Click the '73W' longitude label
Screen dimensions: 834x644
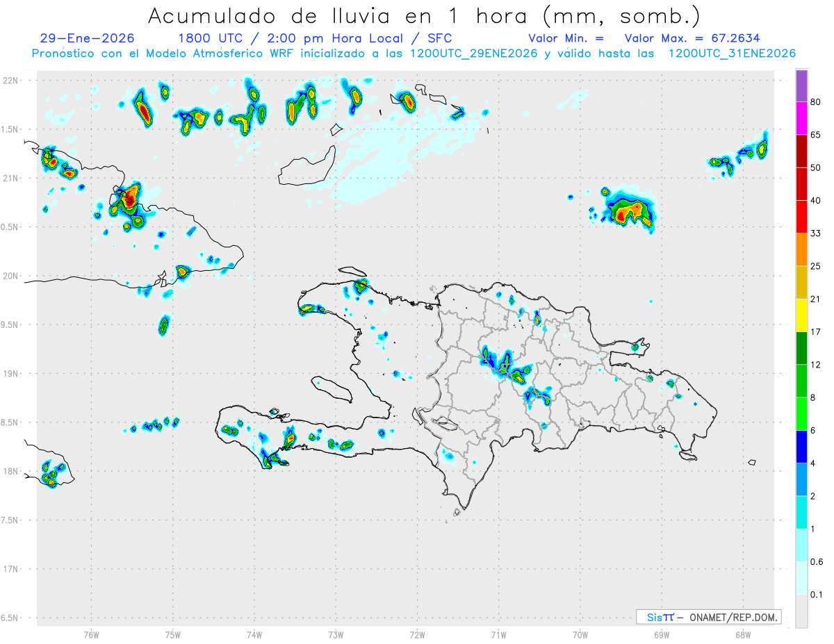pyautogui.click(x=336, y=635)
